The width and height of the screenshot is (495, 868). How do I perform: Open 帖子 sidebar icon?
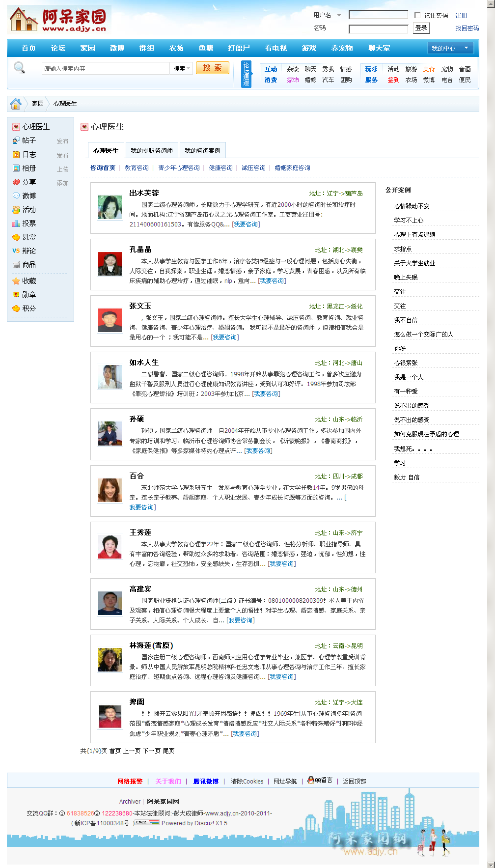point(16,140)
